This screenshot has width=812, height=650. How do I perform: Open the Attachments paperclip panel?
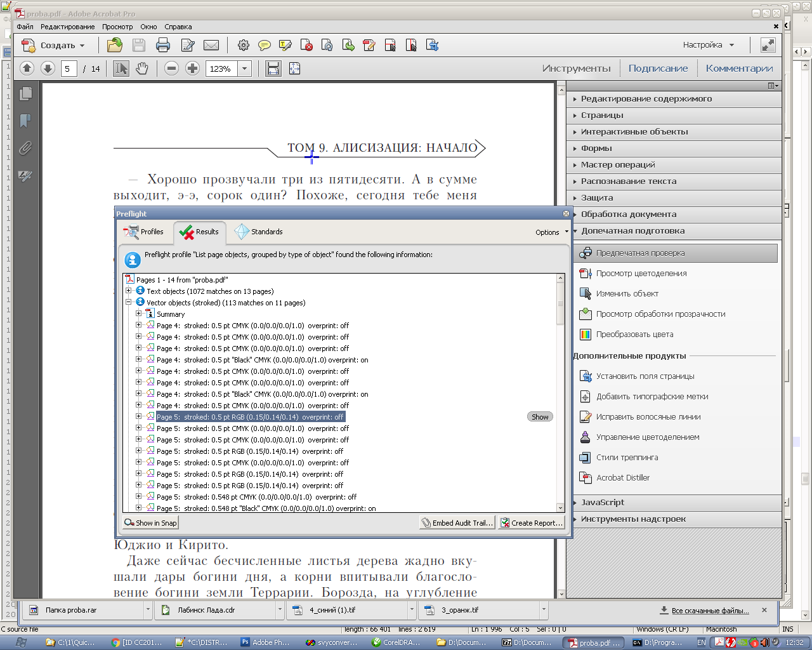[25, 148]
